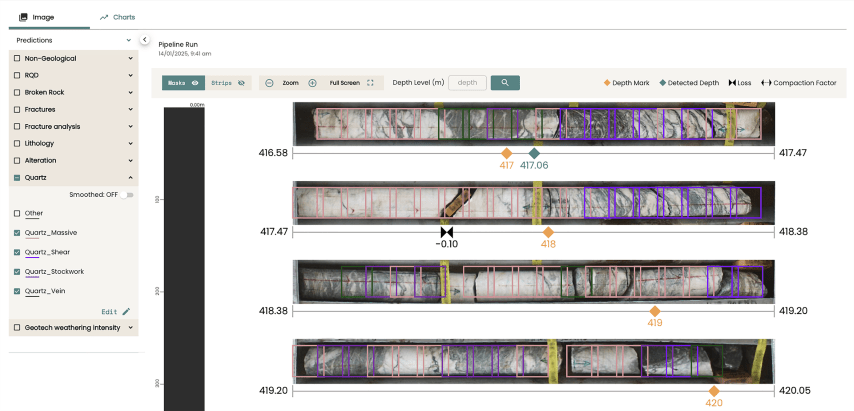
Task: Click the zoom out minus icon
Action: 269,83
